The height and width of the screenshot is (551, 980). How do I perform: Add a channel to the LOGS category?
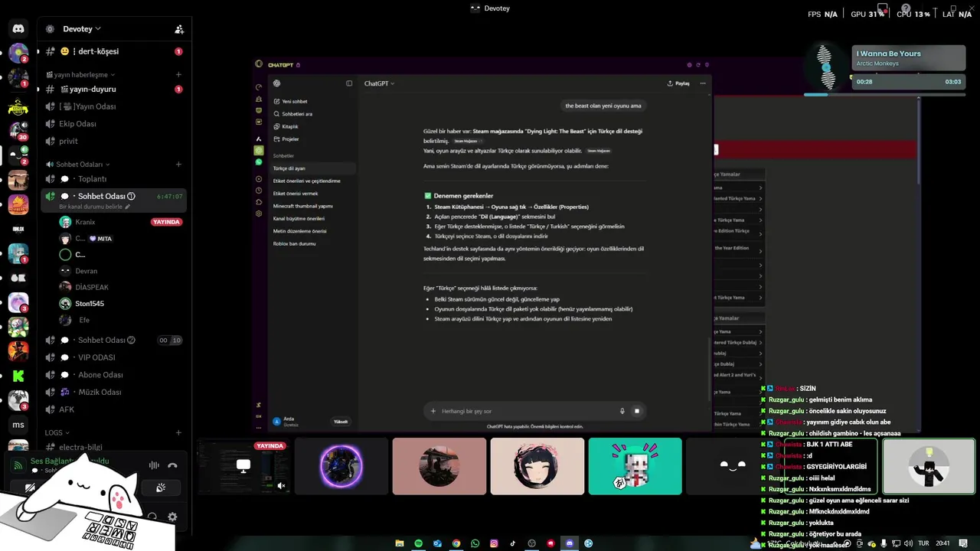pyautogui.click(x=178, y=432)
